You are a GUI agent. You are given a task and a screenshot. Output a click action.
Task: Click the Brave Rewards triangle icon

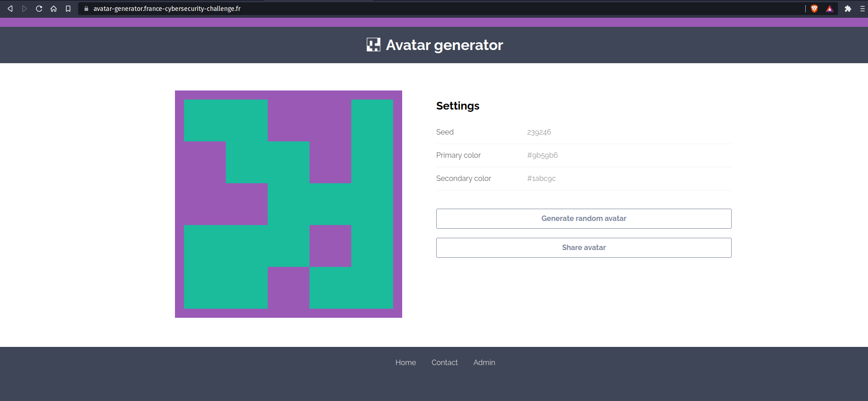830,9
